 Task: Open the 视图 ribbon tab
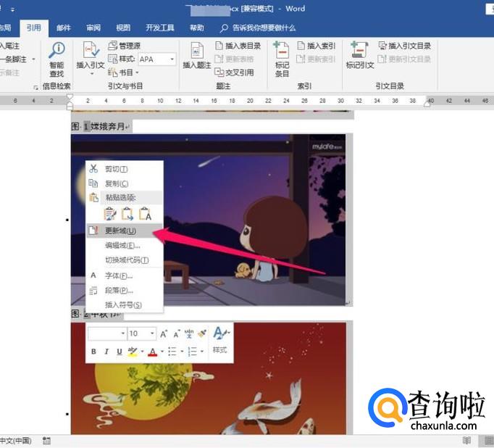pos(123,28)
